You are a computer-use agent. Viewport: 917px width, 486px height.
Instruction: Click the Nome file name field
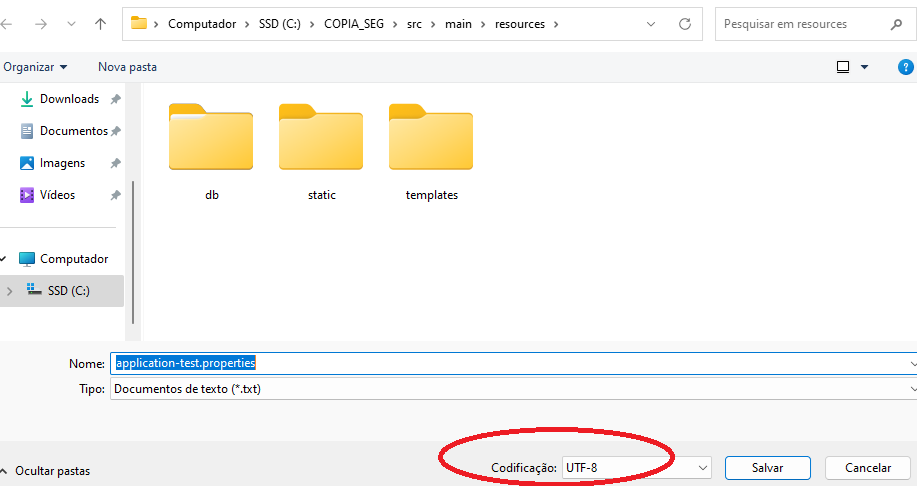pos(513,363)
